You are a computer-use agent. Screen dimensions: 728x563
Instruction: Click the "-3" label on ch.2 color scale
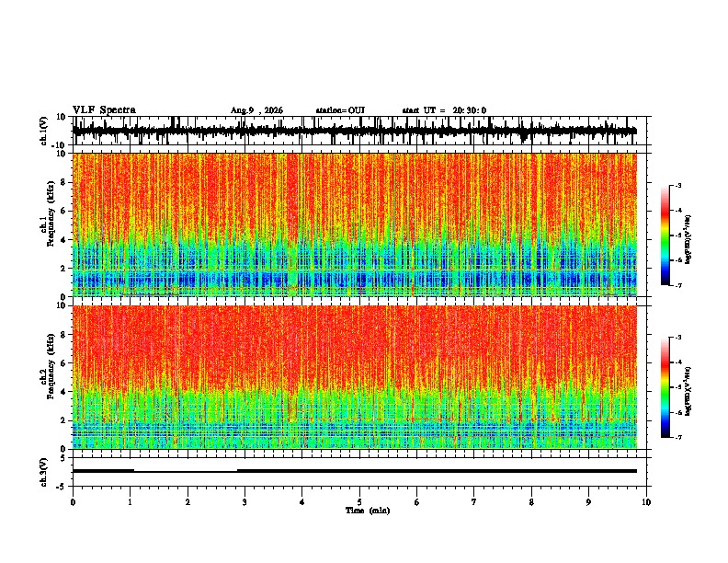coord(677,338)
